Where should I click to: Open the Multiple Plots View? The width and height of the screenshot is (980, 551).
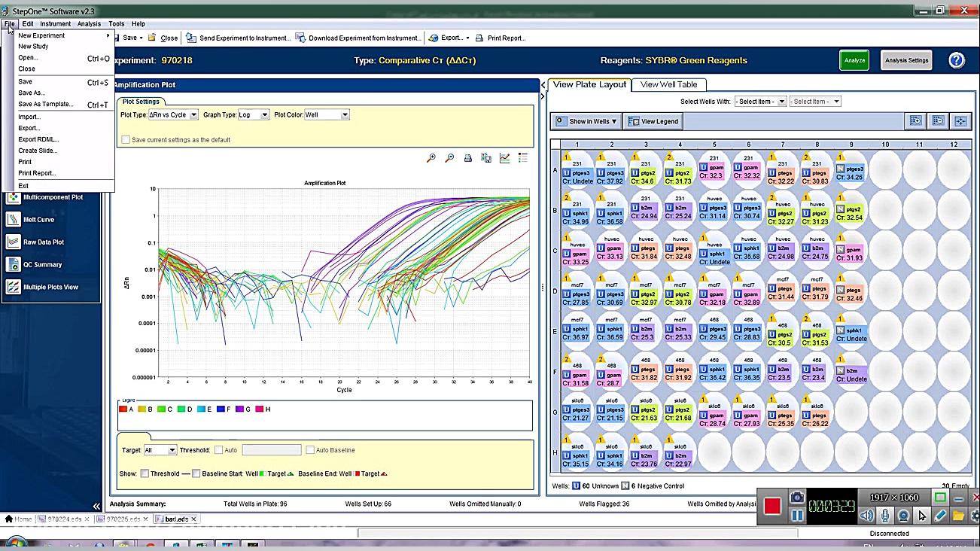pos(42,287)
